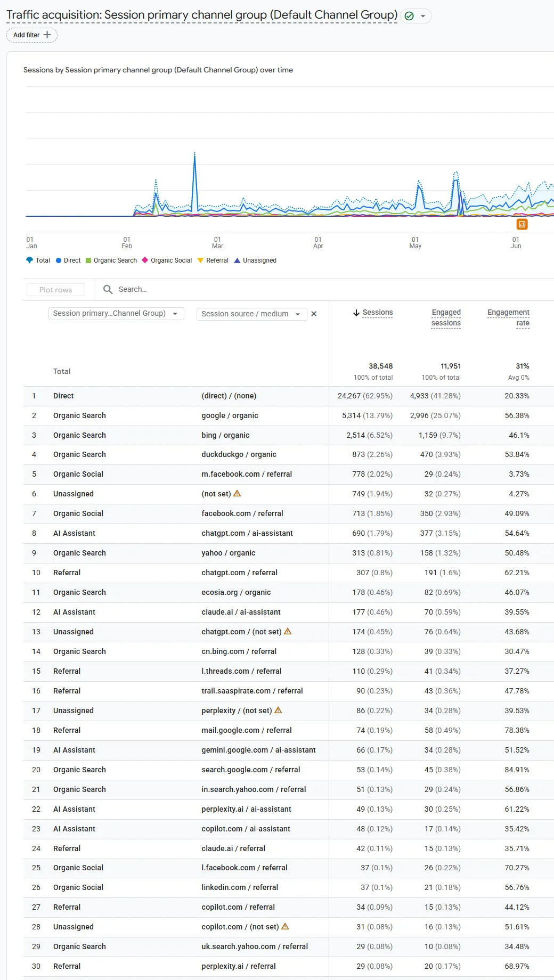
Task: Select "m.facebook.com / referral" cell
Action: 247,474
